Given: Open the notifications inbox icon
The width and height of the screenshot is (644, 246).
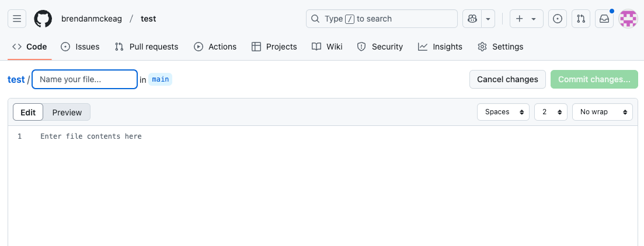Looking at the screenshot, I should [604, 19].
